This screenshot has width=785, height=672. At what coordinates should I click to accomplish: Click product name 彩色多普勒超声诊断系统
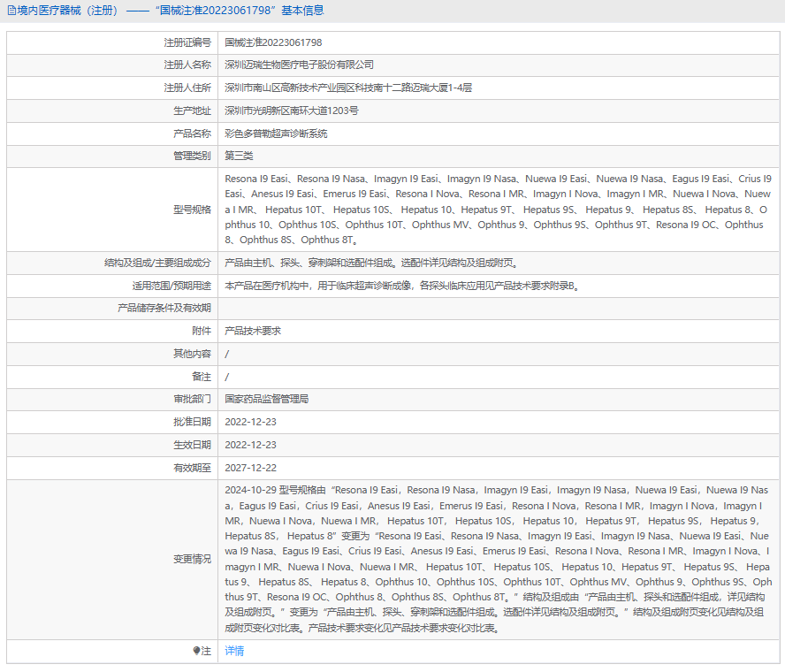277,134
